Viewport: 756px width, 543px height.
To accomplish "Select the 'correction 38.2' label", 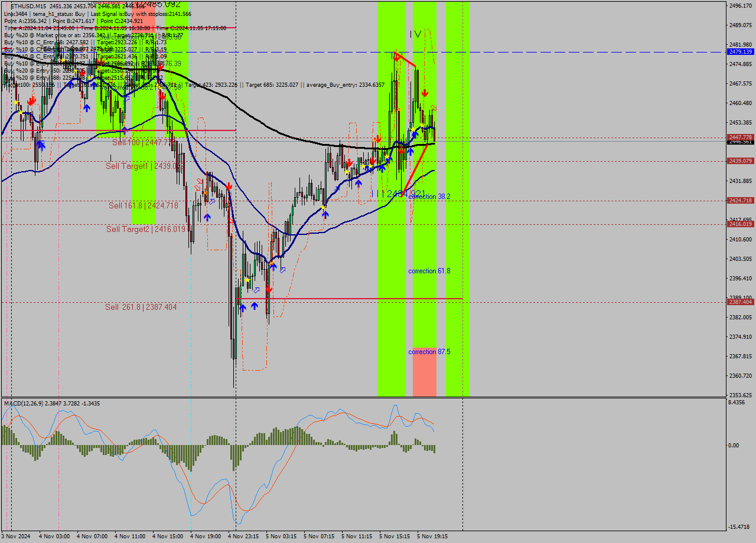I will point(429,197).
